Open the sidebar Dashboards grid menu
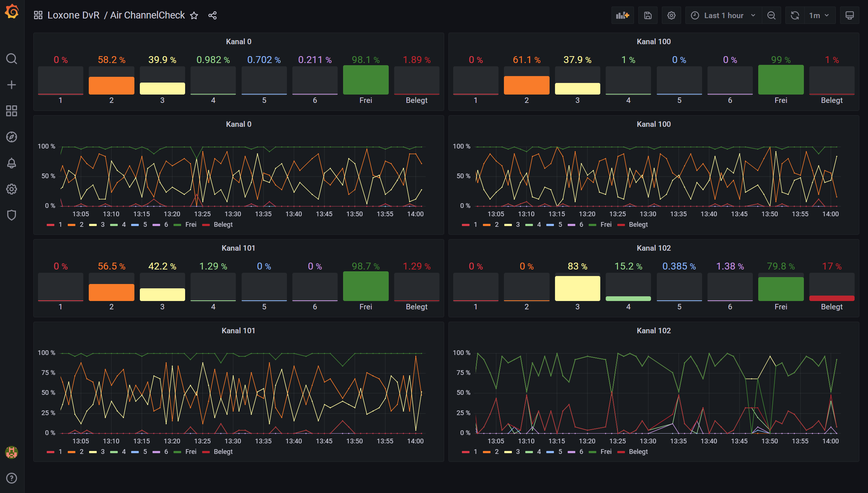 12,111
